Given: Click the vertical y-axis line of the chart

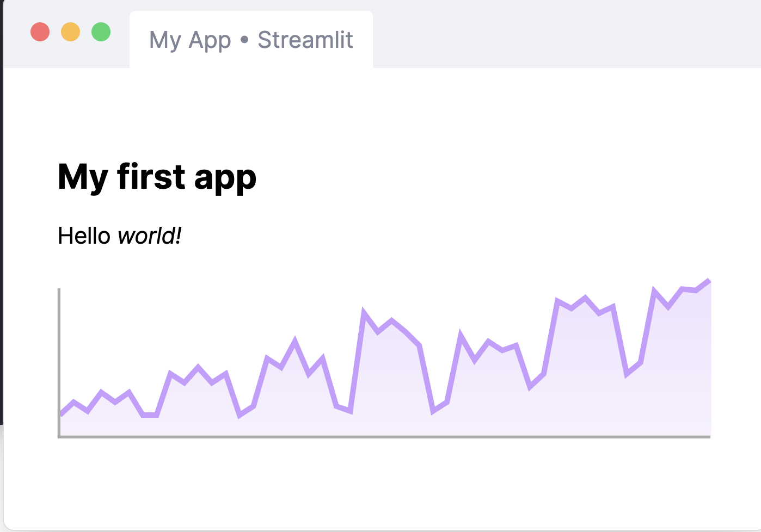Looking at the screenshot, I should pyautogui.click(x=59, y=362).
